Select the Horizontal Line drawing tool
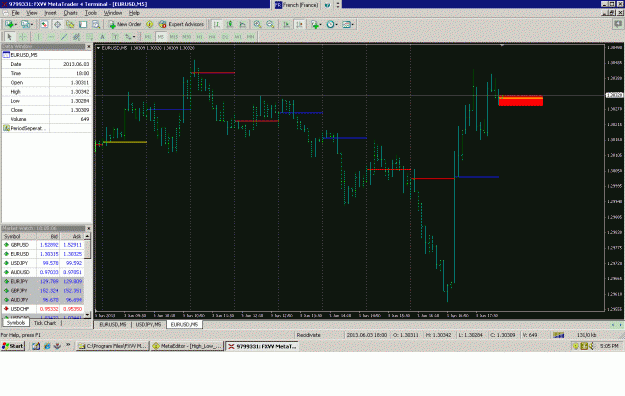This screenshot has width=625, height=396. point(51,37)
